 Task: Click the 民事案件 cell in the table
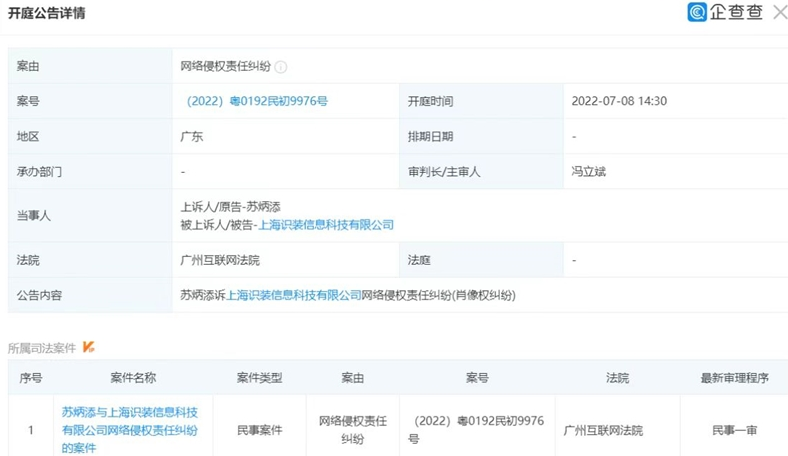(x=259, y=430)
